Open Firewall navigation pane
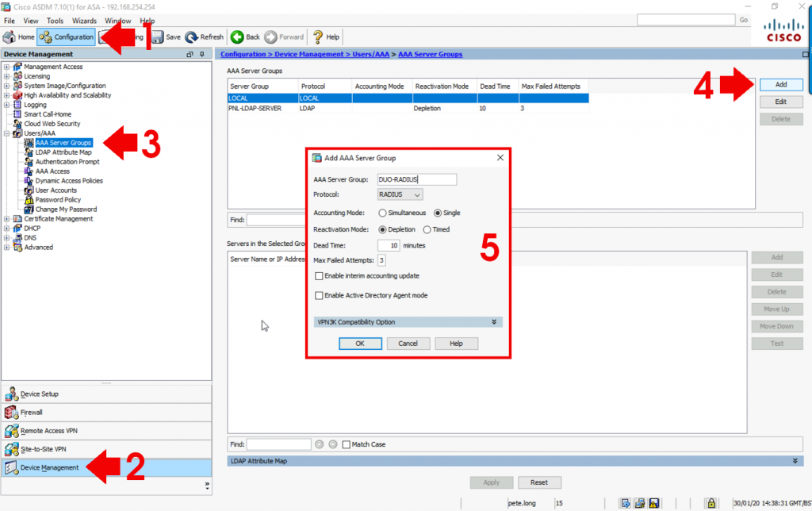 (x=106, y=413)
